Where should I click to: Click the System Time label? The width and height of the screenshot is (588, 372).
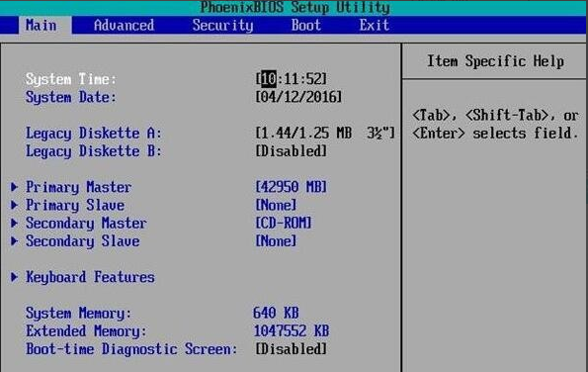coord(71,79)
